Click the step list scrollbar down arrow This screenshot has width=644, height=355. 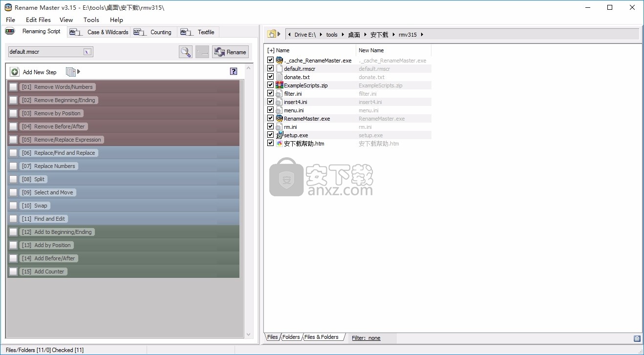point(248,334)
